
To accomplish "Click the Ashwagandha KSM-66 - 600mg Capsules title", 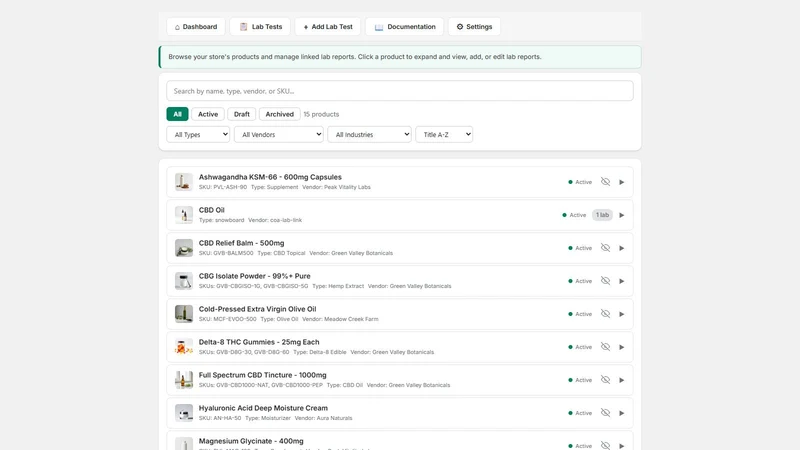I will point(270,177).
